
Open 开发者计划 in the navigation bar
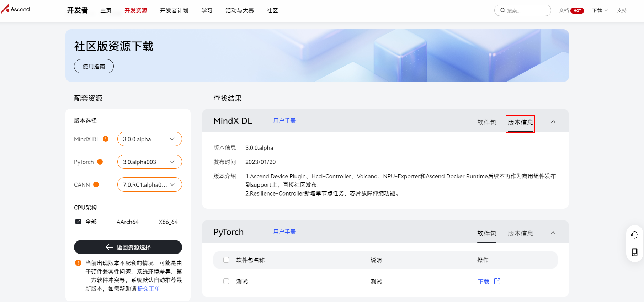[x=174, y=11]
